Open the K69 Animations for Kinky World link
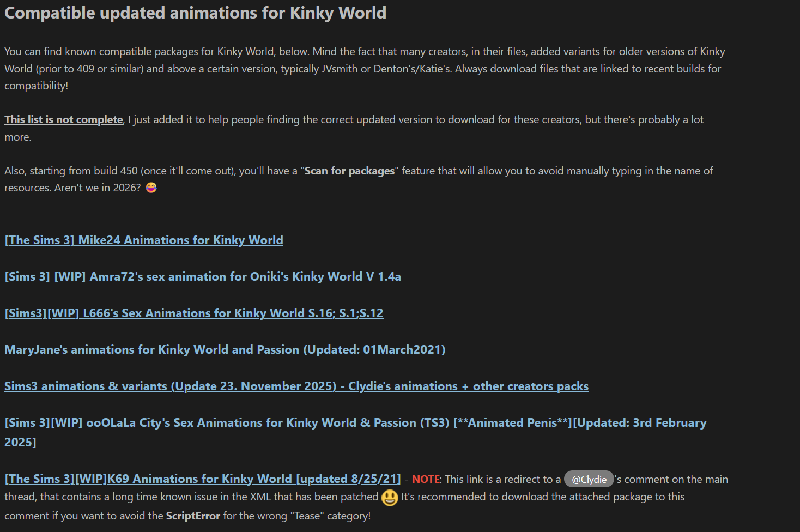The image size is (800, 532). 203,479
